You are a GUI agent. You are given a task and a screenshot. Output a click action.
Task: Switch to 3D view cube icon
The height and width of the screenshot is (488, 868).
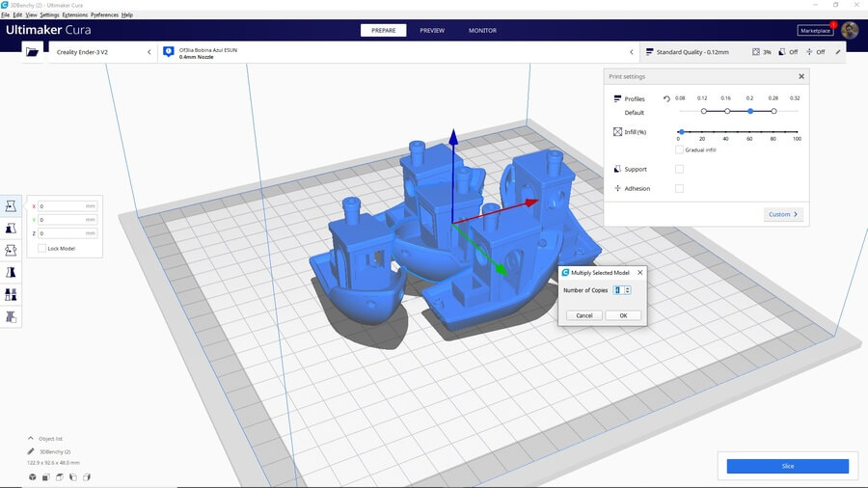(x=32, y=477)
